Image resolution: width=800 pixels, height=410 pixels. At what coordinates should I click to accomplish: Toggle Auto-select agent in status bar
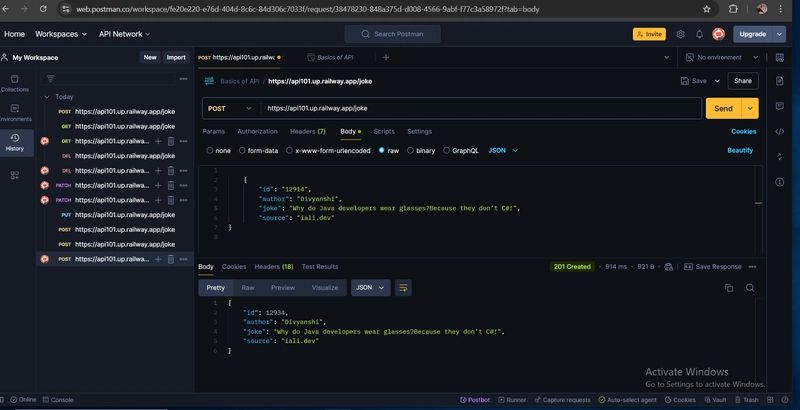(x=627, y=400)
